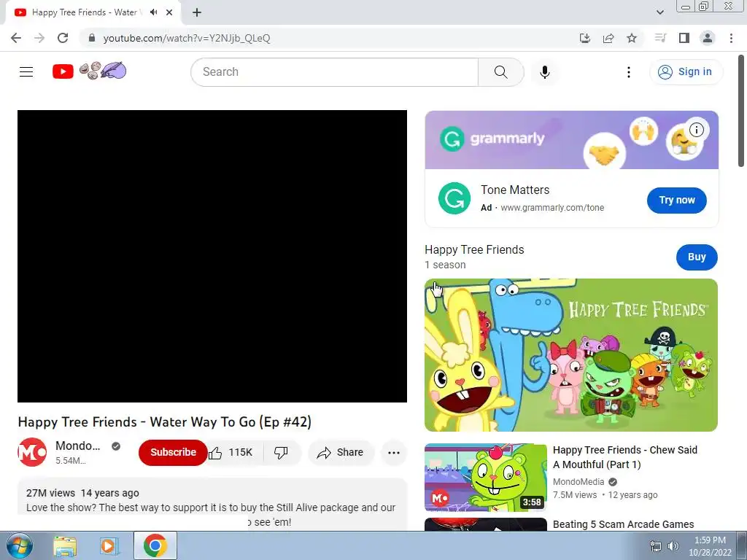Click Try now on the Grammarly ad
This screenshot has width=747, height=560.
pos(676,201)
